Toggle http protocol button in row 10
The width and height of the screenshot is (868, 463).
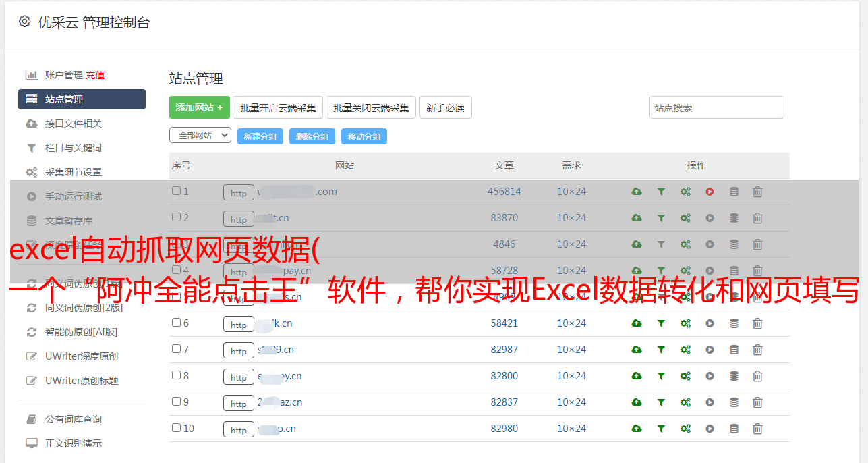pyautogui.click(x=239, y=430)
